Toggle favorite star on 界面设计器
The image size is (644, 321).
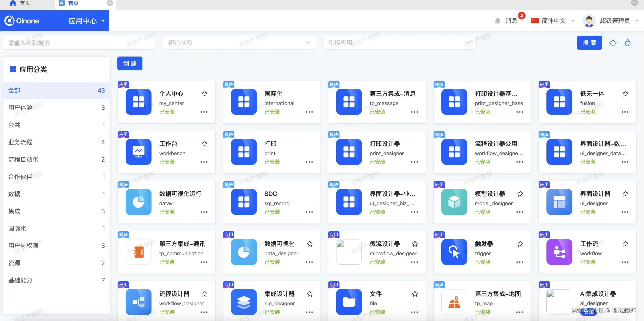(x=625, y=194)
